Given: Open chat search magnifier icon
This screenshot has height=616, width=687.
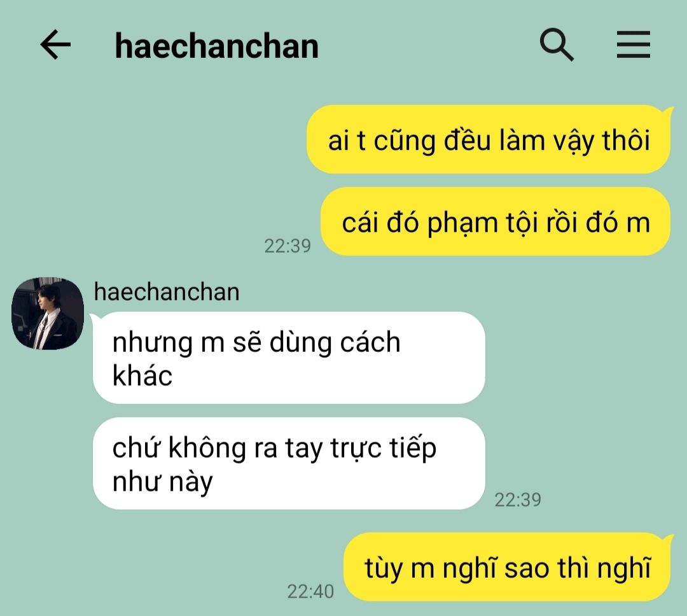Looking at the screenshot, I should [x=557, y=45].
